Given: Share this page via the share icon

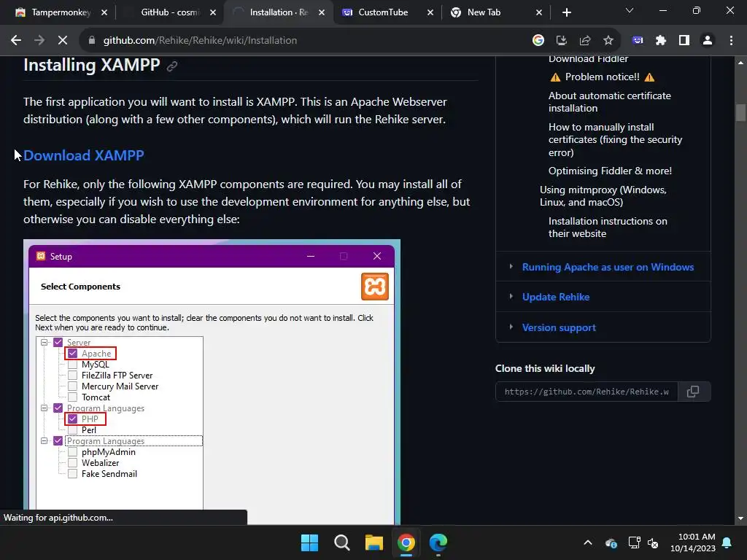Looking at the screenshot, I should click(x=585, y=41).
